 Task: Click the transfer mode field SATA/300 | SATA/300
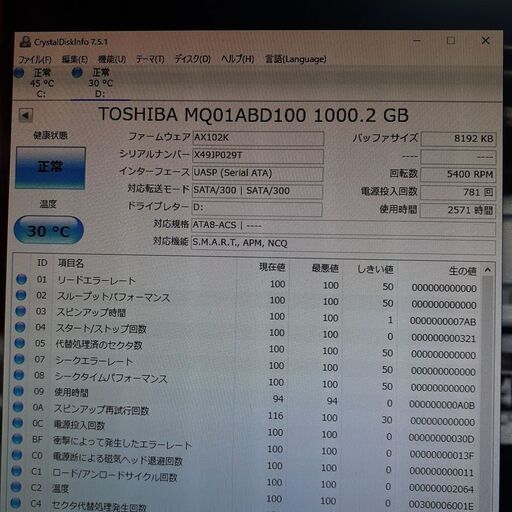(x=257, y=191)
